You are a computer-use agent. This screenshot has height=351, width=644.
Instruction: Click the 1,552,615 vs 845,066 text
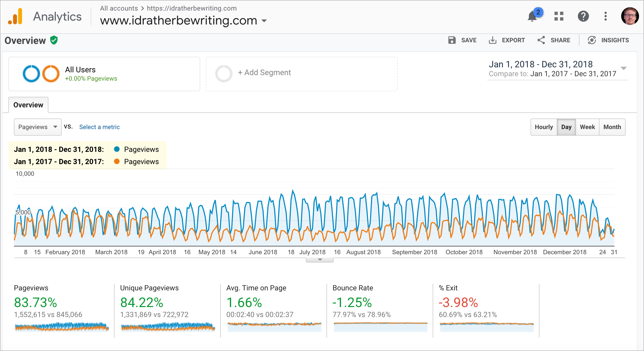(x=48, y=315)
